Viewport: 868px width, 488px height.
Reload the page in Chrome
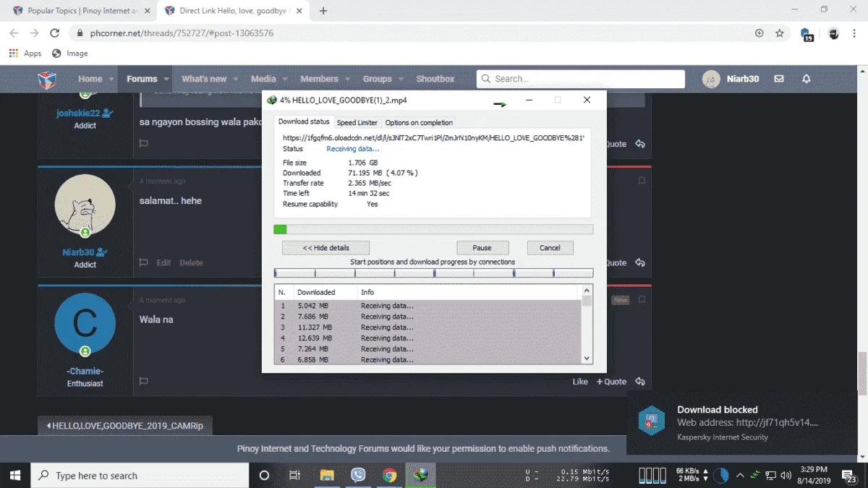tap(54, 33)
